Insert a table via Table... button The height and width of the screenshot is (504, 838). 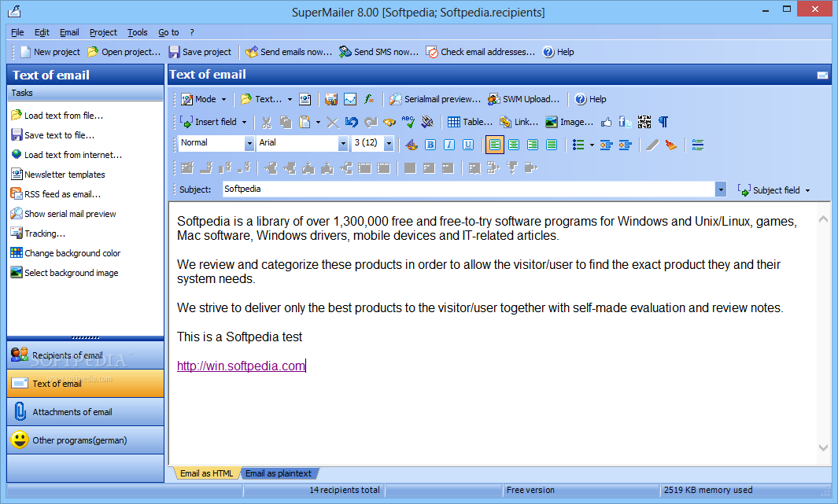[x=470, y=122]
